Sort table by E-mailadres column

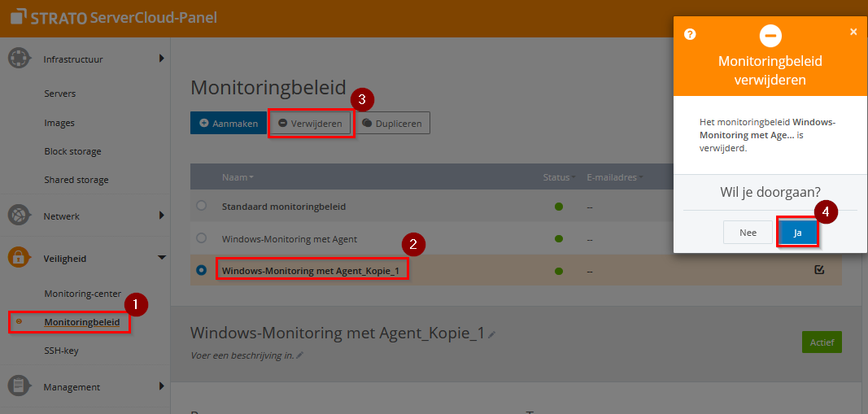pos(615,177)
